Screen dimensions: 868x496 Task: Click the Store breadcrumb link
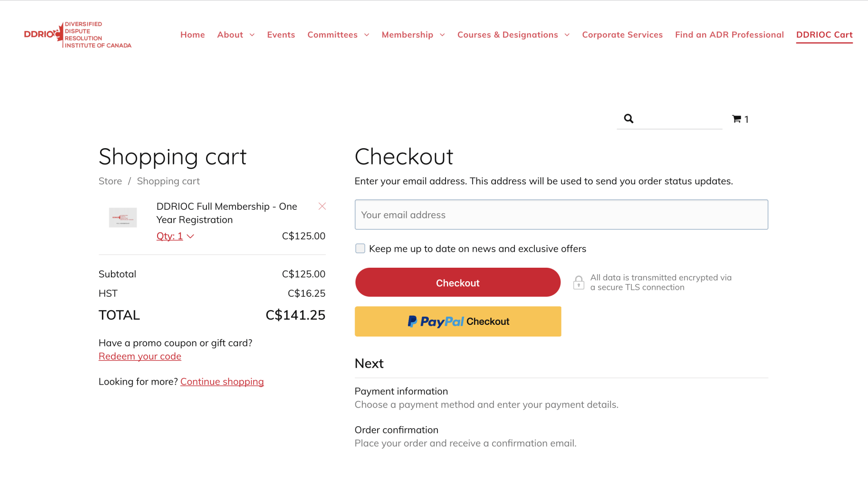click(110, 181)
